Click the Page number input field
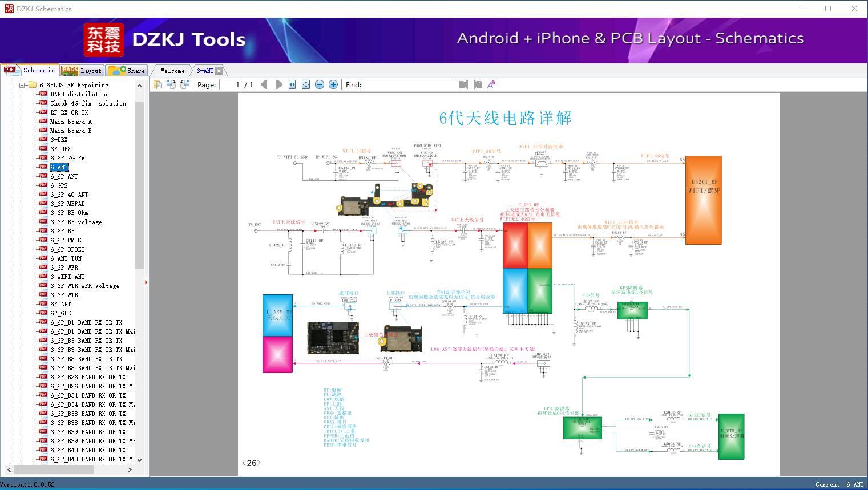Viewport: 868px width, 490px height. click(231, 84)
